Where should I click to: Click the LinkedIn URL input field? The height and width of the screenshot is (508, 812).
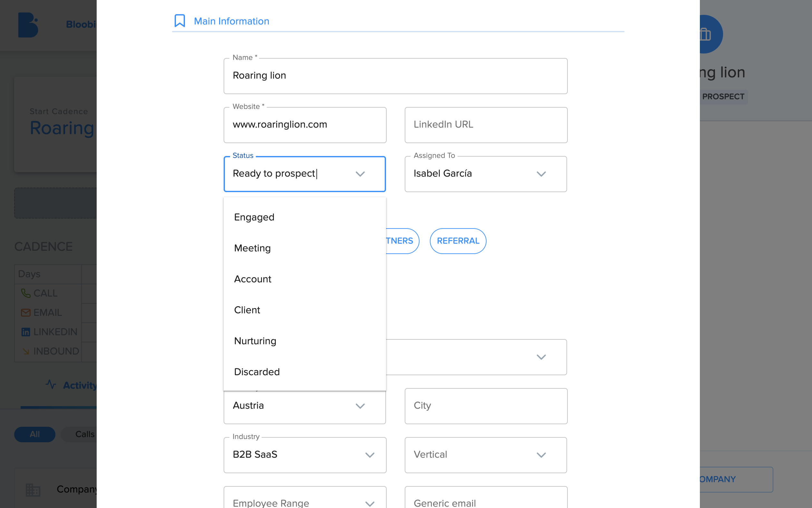pos(486,125)
